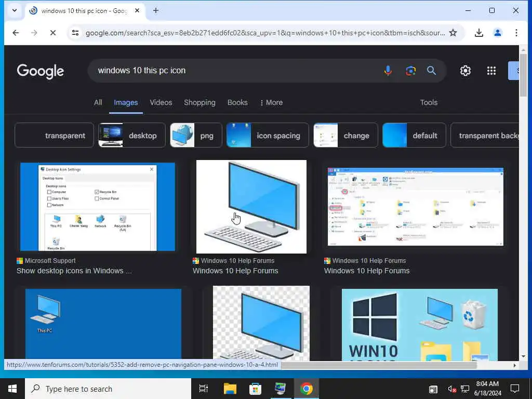532x399 pixels.
Task: Stop the page from loading
Action: [x=53, y=33]
